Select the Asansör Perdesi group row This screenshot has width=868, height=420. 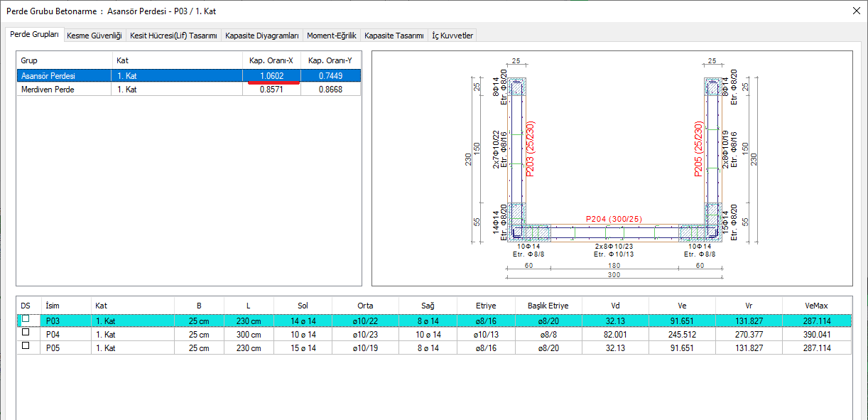(190, 76)
